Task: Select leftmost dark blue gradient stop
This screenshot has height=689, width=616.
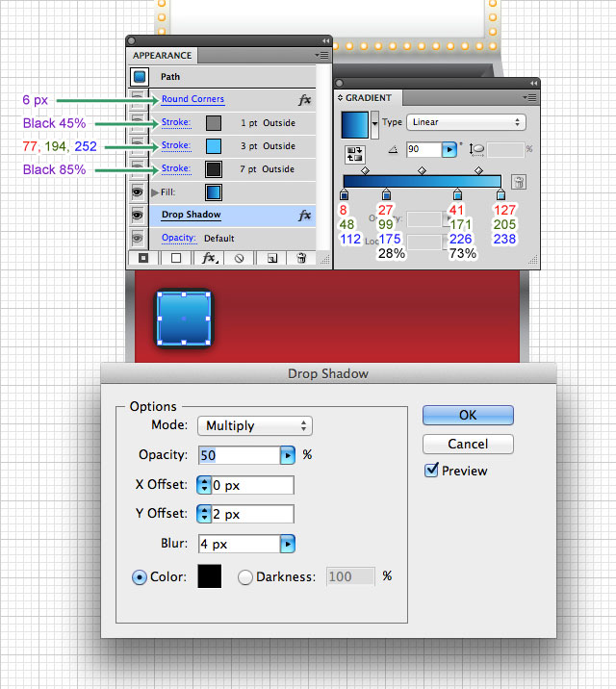Action: click(x=344, y=193)
